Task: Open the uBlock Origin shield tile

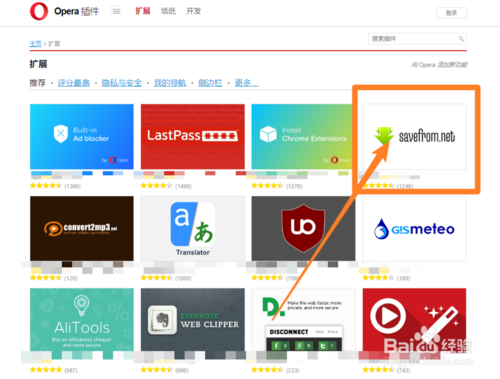Action: [303, 228]
